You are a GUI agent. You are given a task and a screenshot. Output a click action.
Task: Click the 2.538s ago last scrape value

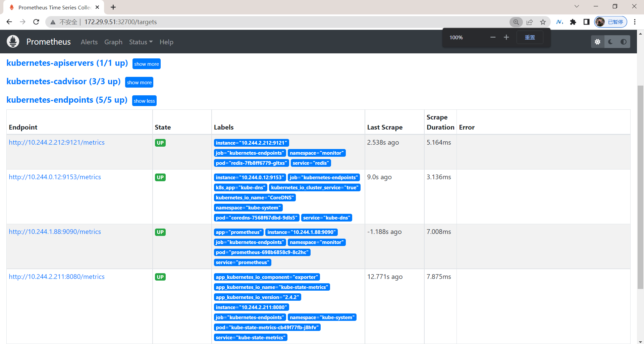383,142
